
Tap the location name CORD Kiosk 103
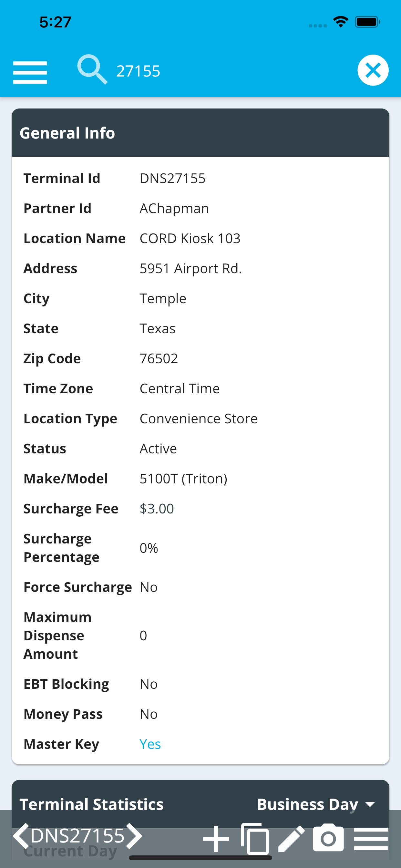(190, 239)
